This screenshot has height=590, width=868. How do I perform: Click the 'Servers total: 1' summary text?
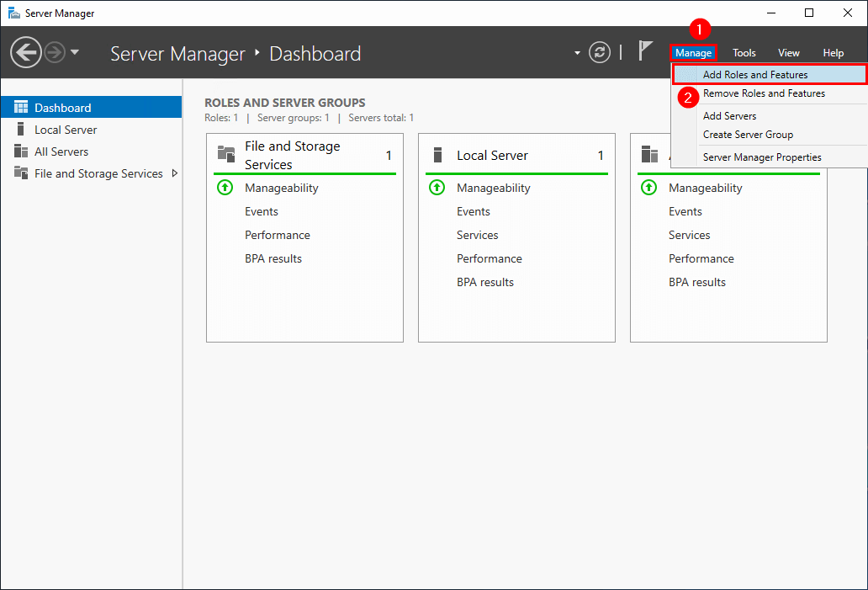[x=381, y=118]
